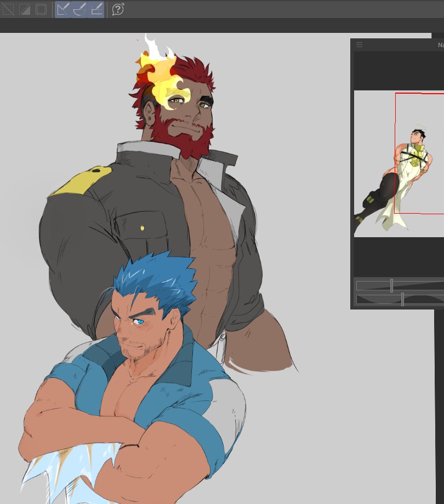Toggle Snap to Special Ruler
The height and width of the screenshot is (504, 444).
point(79,9)
